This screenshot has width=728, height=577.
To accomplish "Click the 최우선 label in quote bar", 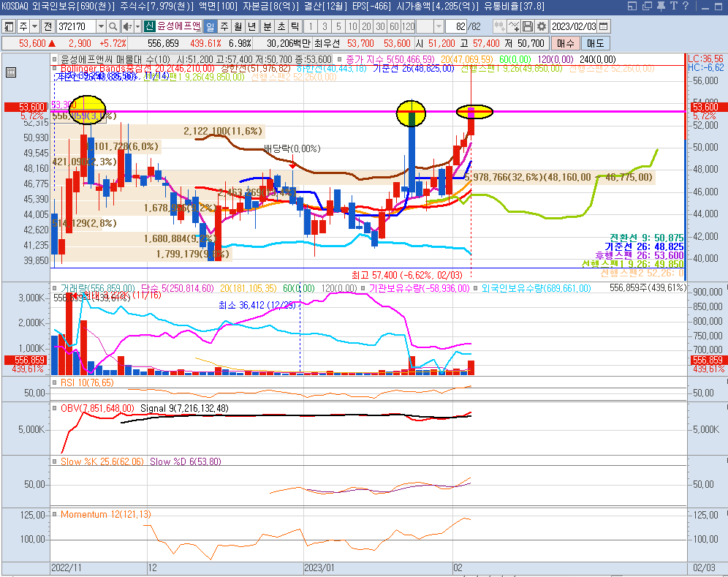I will click(x=327, y=43).
